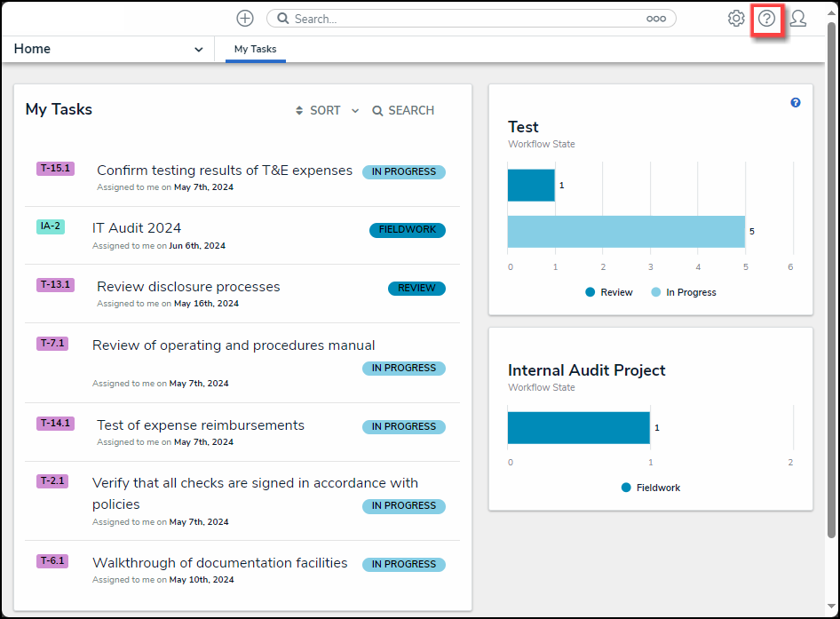Click the plus create new icon
Viewport: 840px width, 619px height.
click(245, 19)
